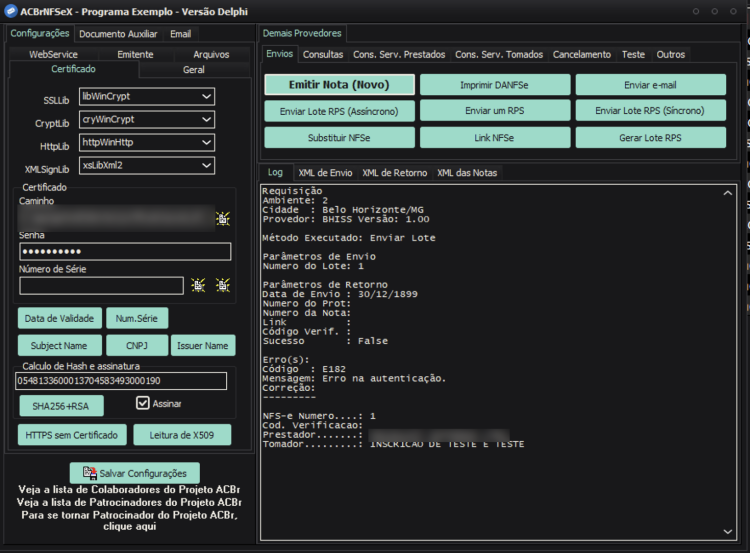Click the log scrollbar down arrow
Image resolution: width=750 pixels, height=553 pixels.
coord(728,531)
